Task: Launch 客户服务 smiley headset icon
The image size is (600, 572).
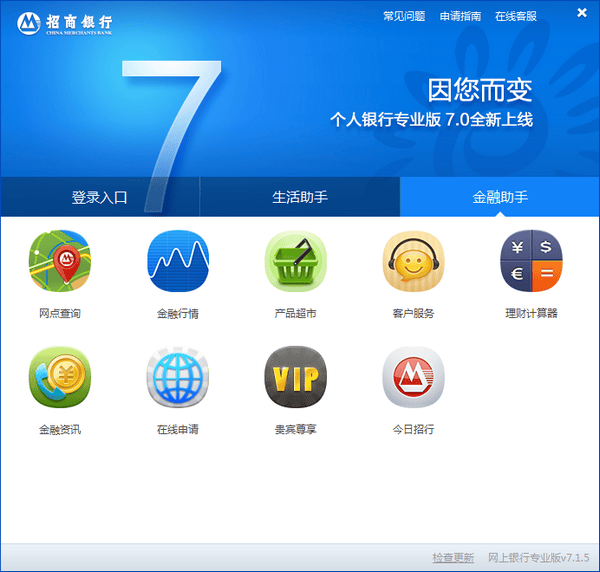Action: tap(413, 262)
